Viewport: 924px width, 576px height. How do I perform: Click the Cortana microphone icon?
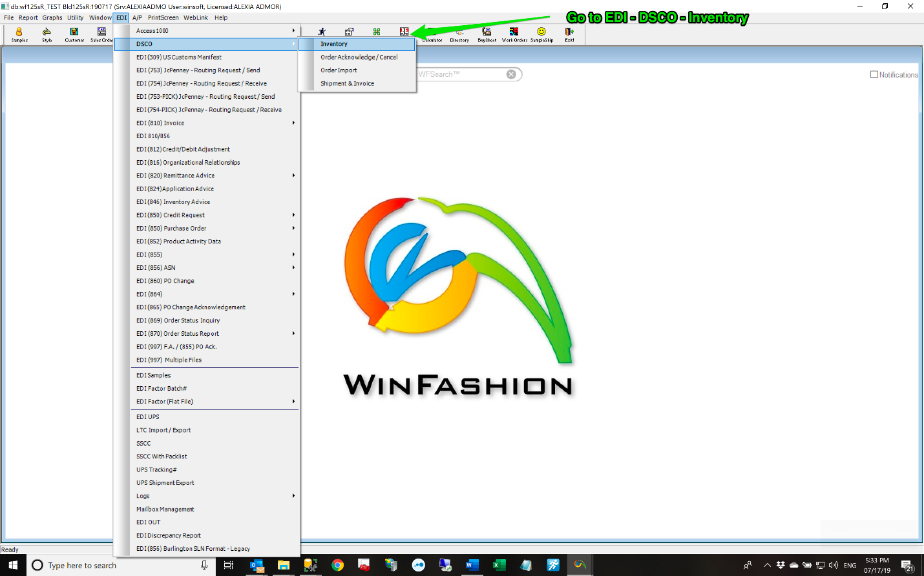(204, 565)
